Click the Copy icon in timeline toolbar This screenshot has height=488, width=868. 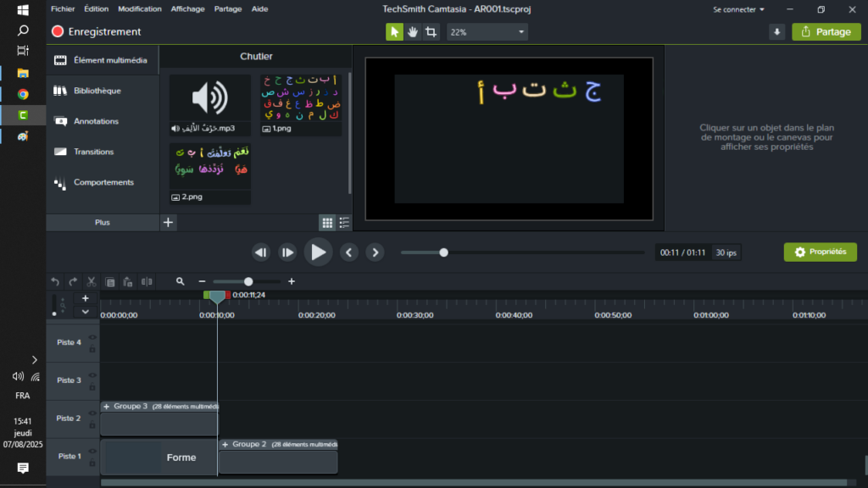click(x=110, y=281)
